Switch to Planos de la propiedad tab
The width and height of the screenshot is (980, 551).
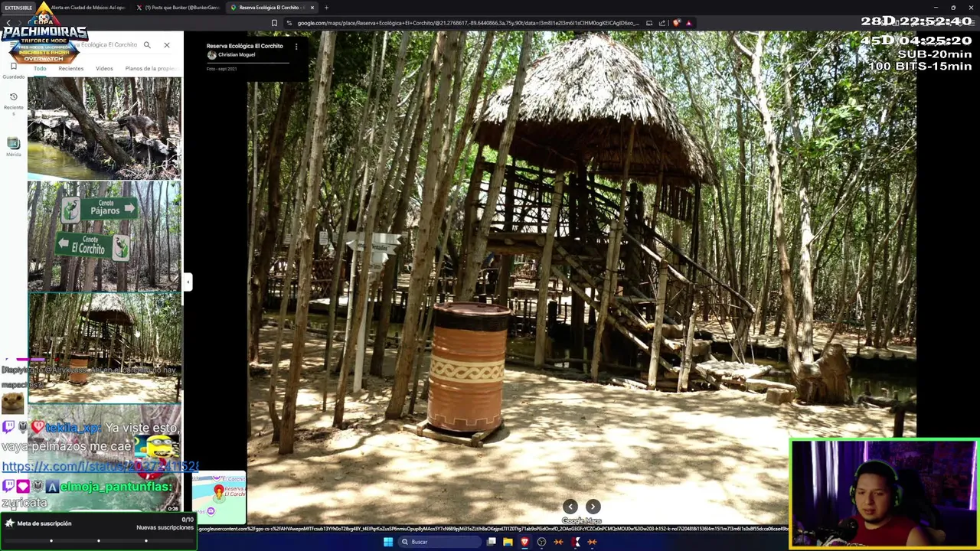(152, 69)
